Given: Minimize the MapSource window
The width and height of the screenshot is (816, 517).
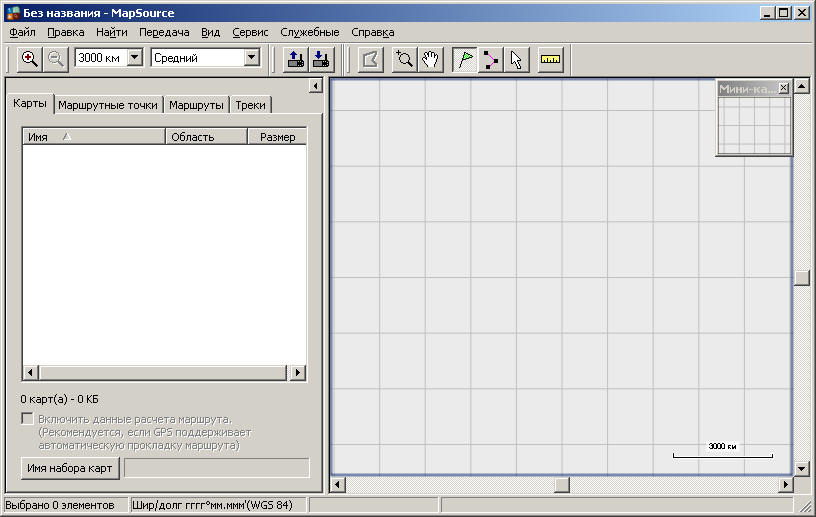Looking at the screenshot, I should (x=766, y=13).
